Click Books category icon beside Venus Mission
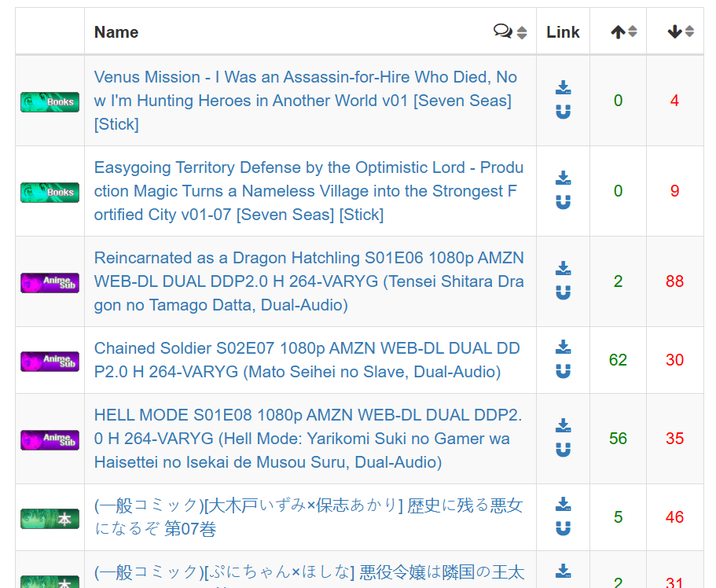Image resolution: width=716 pixels, height=588 pixels. (x=50, y=101)
